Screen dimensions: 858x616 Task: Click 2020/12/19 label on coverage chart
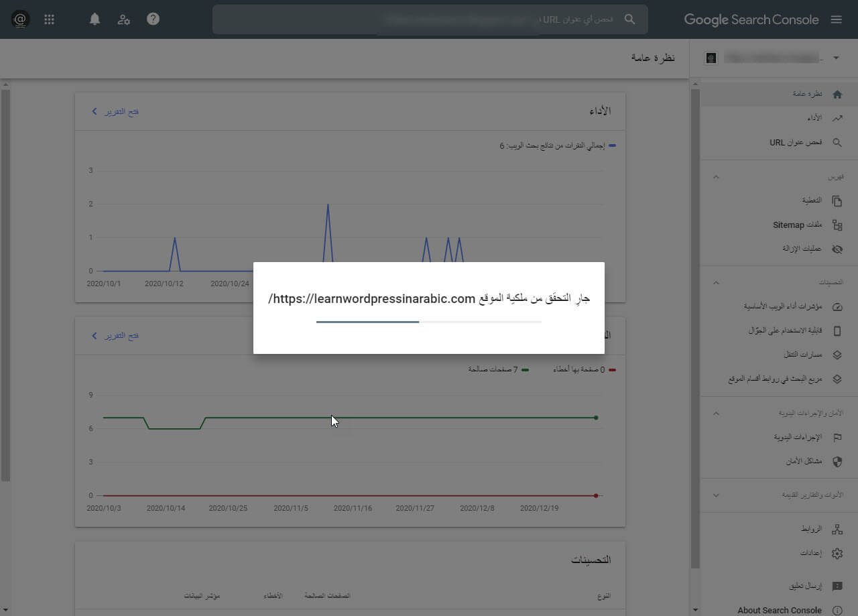tap(540, 508)
